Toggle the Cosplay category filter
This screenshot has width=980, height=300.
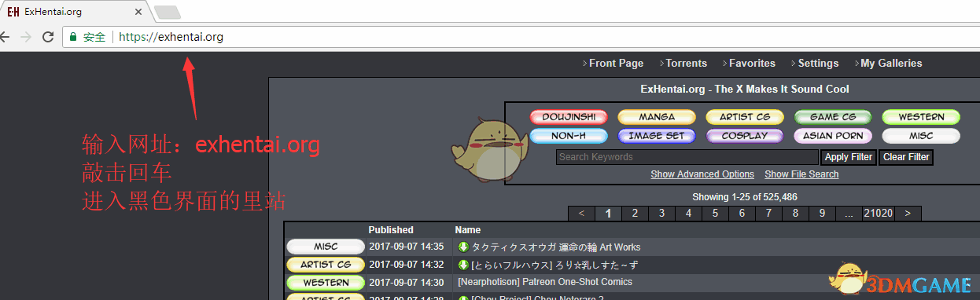(x=745, y=136)
